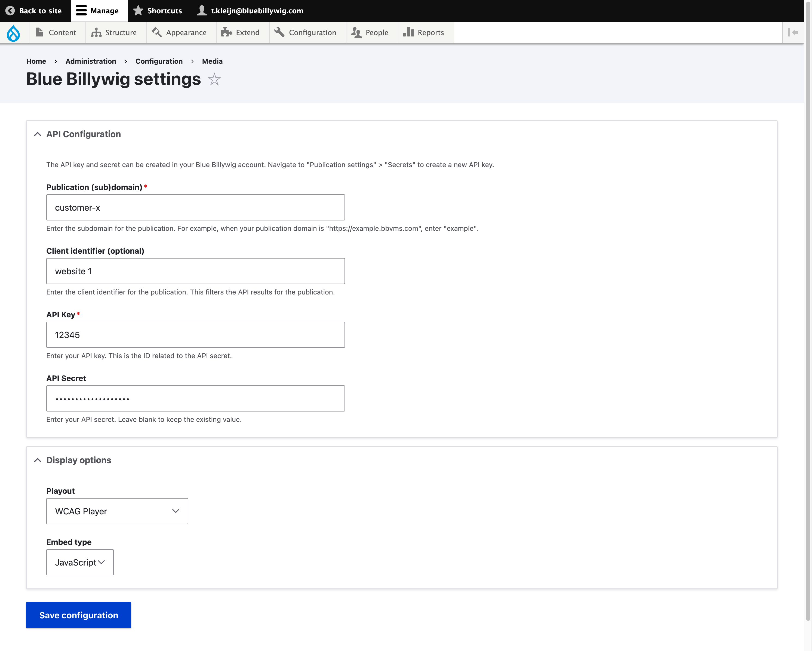Viewport: 812px width, 651px height.
Task: Focus the Publication (sub)domain text field
Action: click(195, 207)
